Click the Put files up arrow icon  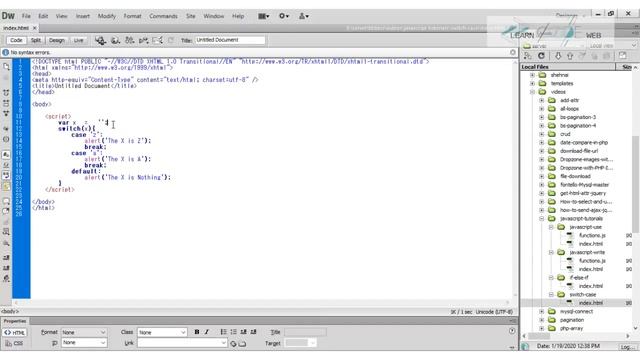(x=570, y=56)
